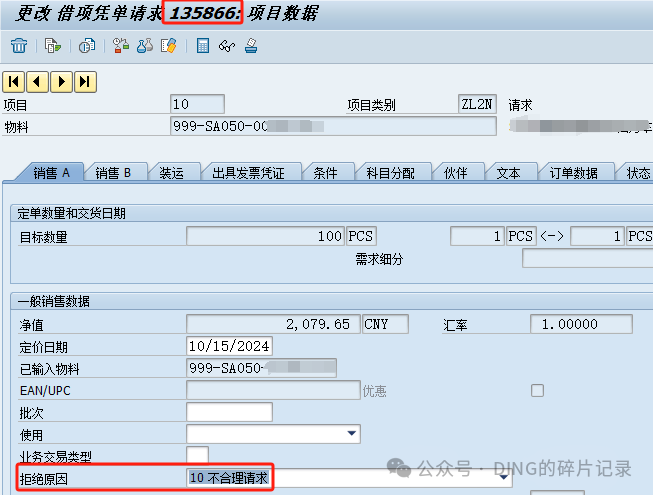653x495 pixels.
Task: Open the 订单数据 tab
Action: 573,173
